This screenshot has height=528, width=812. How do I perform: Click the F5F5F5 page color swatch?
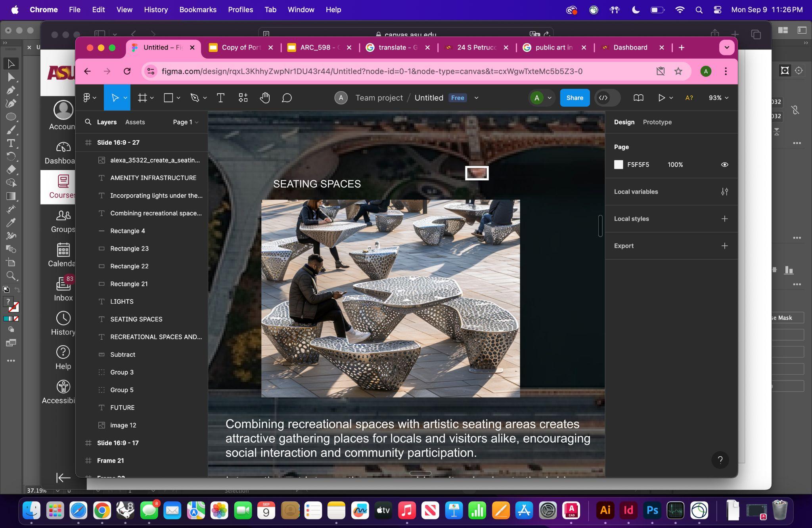pyautogui.click(x=619, y=165)
